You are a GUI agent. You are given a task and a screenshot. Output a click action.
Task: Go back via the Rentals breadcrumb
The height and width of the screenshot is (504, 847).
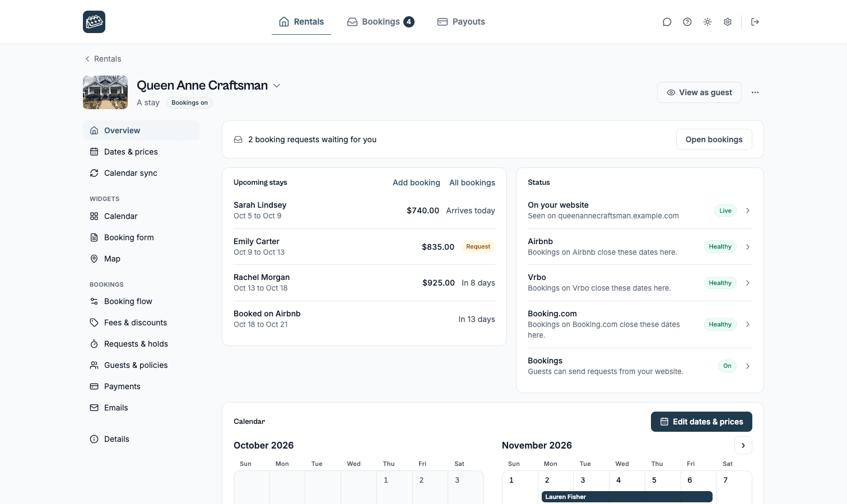point(103,59)
